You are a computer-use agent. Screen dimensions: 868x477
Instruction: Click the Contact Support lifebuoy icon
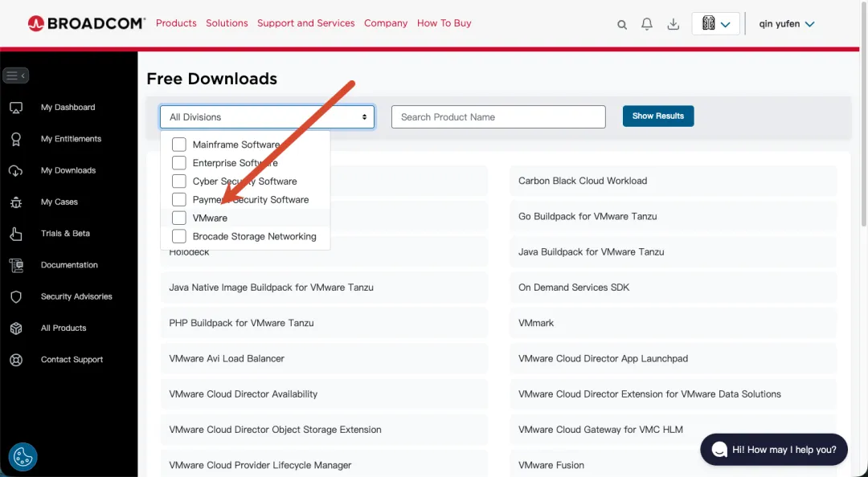click(x=16, y=360)
